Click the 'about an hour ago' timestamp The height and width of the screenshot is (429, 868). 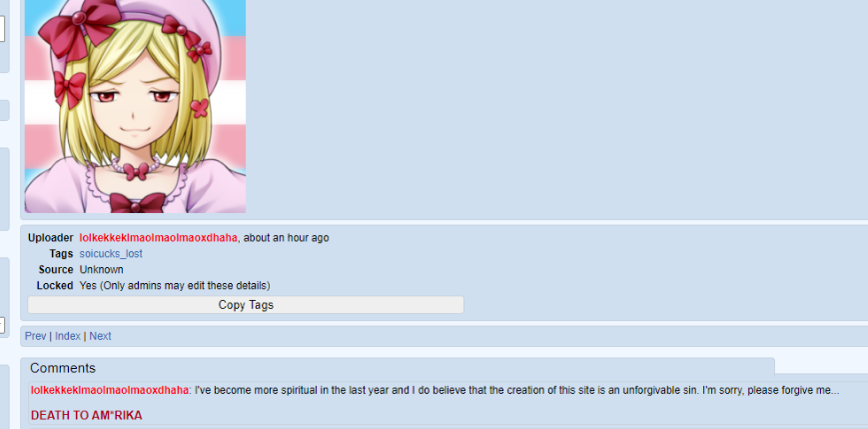coord(287,238)
